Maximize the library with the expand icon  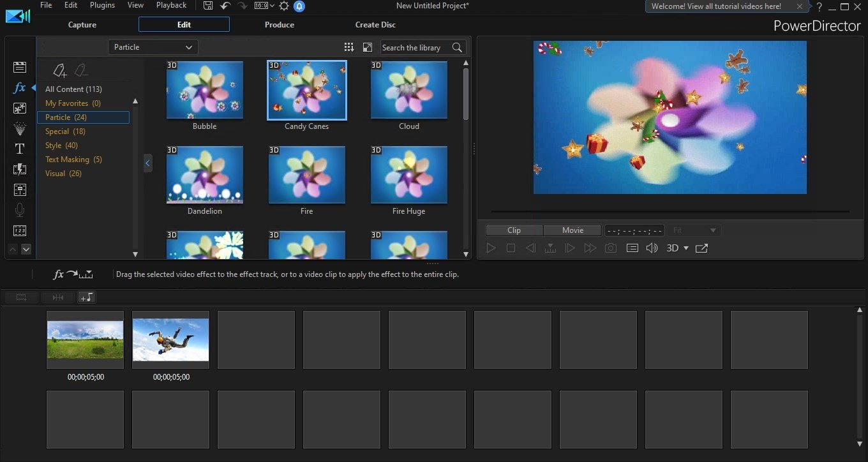click(x=368, y=47)
